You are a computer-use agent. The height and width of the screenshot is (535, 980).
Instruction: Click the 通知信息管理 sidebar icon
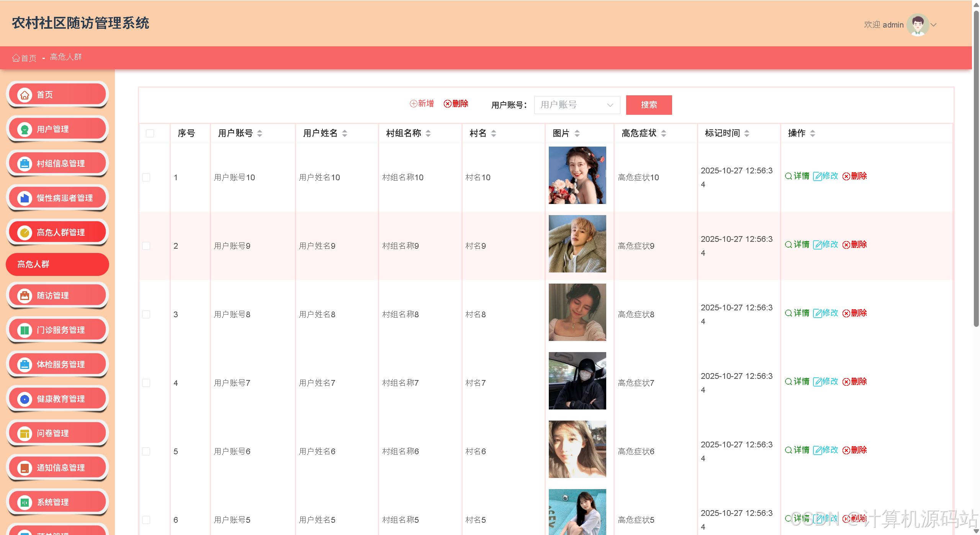point(25,468)
